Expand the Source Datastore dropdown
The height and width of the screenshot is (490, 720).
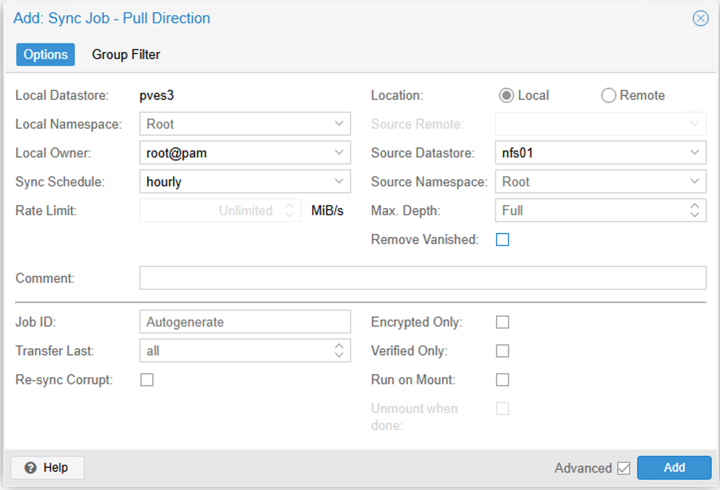pos(695,153)
